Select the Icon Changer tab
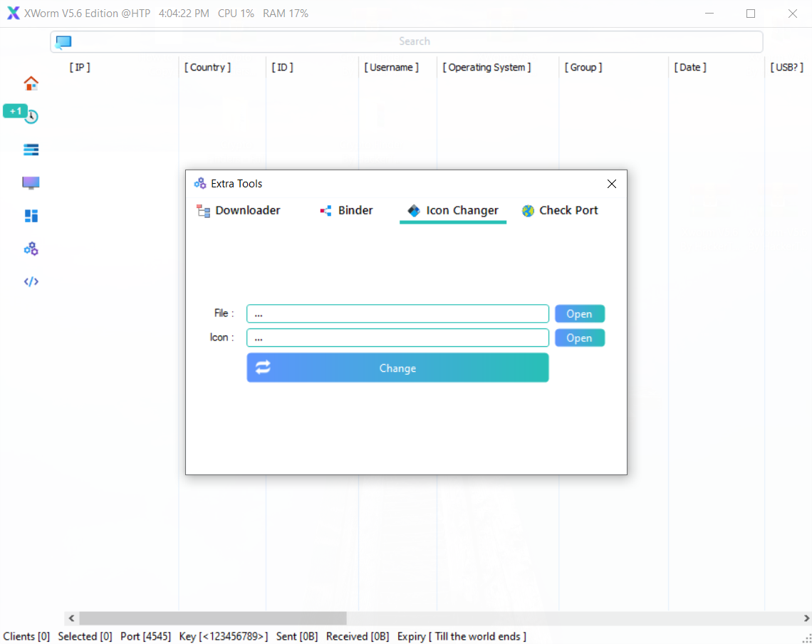The image size is (812, 644). coord(453,211)
